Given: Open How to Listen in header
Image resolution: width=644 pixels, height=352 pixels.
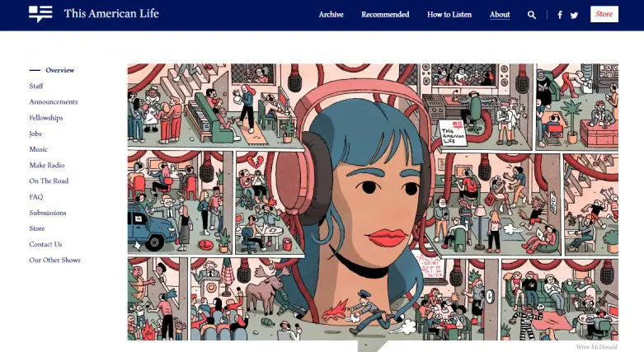Looking at the screenshot, I should tap(449, 14).
